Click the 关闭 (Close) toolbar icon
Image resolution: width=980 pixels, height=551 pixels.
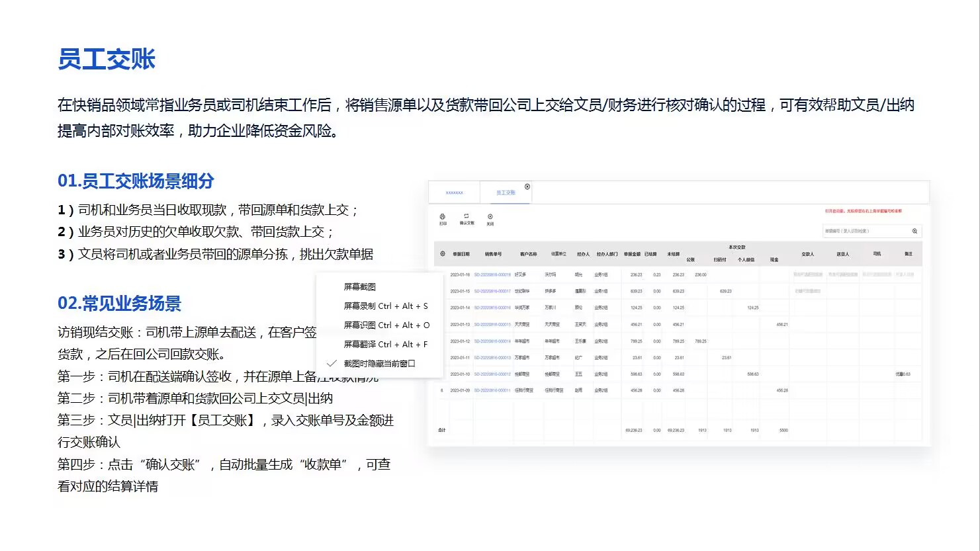[490, 219]
